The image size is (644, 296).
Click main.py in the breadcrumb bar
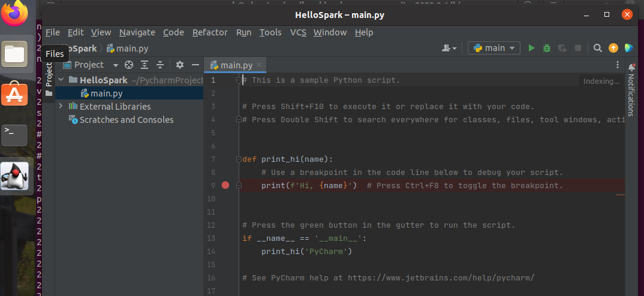[128, 49]
